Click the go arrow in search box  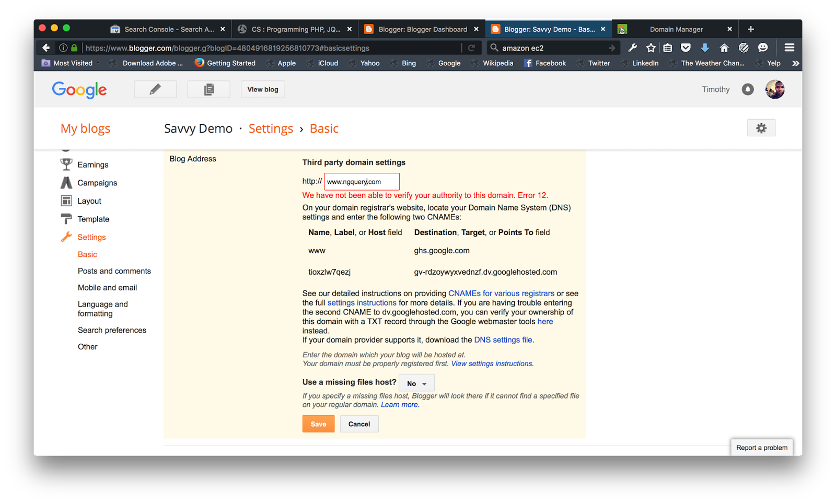pyautogui.click(x=612, y=48)
